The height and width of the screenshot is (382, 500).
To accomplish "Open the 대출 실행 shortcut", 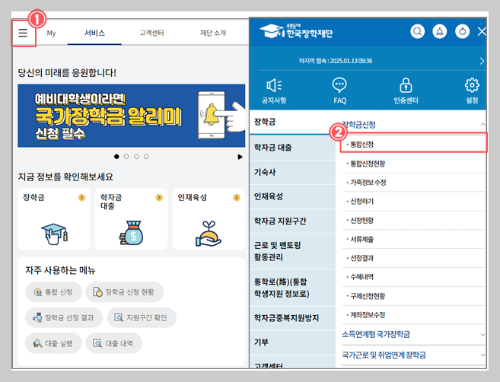I will coord(53,343).
